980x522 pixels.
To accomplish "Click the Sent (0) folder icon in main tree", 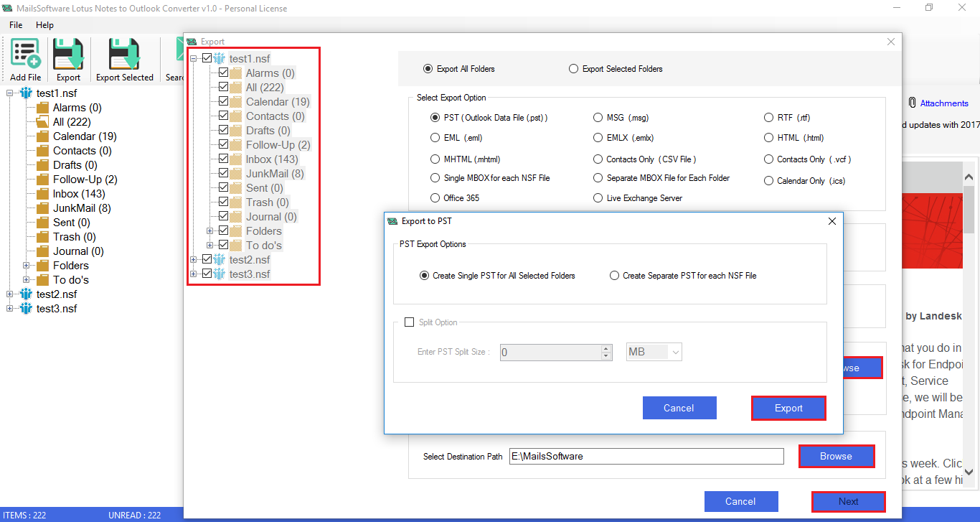I will tap(42, 223).
